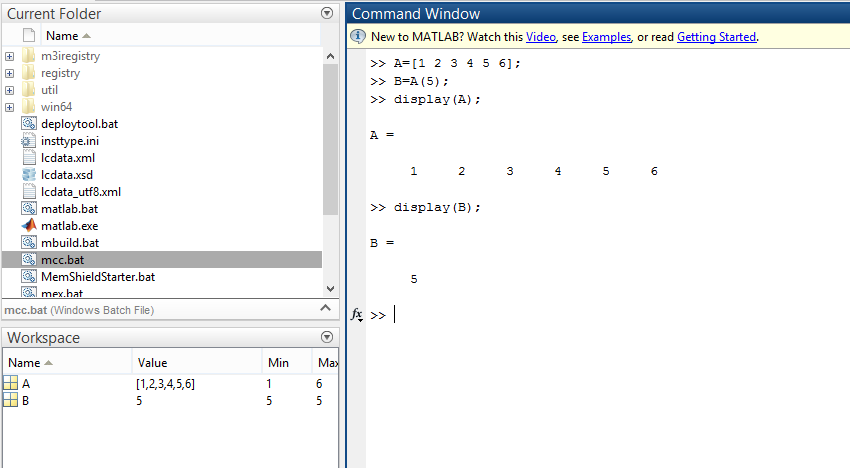Sort Workspace by Name column

coord(67,362)
